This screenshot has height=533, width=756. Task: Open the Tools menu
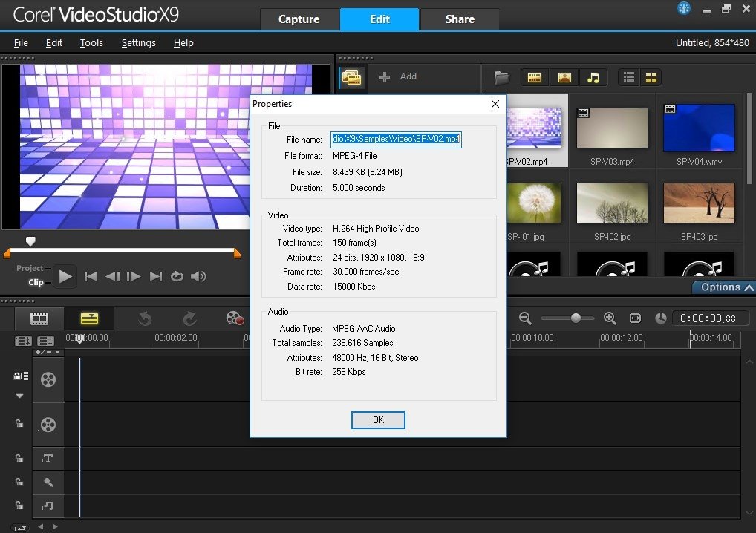pyautogui.click(x=91, y=43)
